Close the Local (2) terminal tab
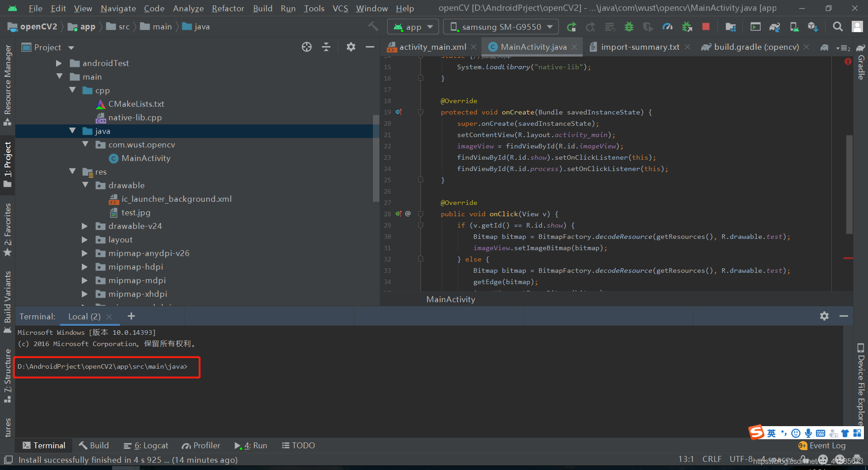The width and height of the screenshot is (868, 470). [109, 317]
